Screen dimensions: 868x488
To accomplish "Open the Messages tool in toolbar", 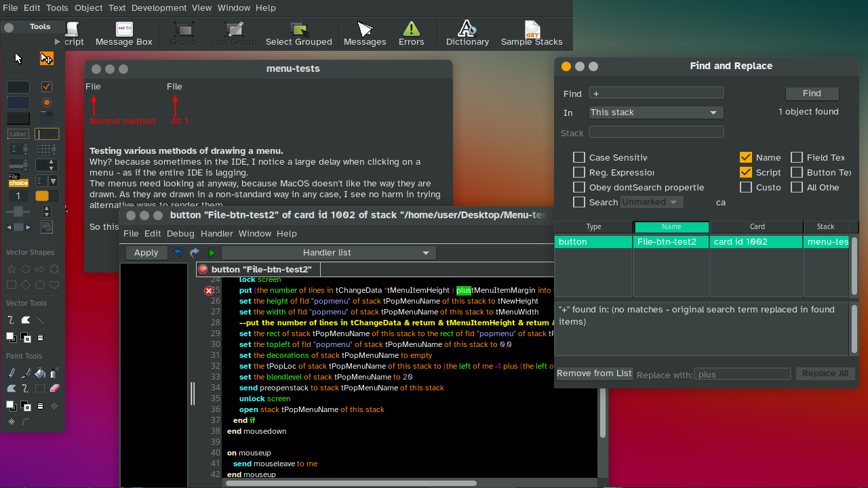I will [365, 34].
